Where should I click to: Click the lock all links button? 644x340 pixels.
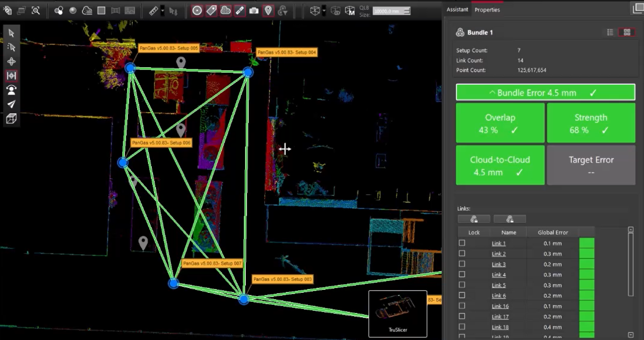click(474, 219)
